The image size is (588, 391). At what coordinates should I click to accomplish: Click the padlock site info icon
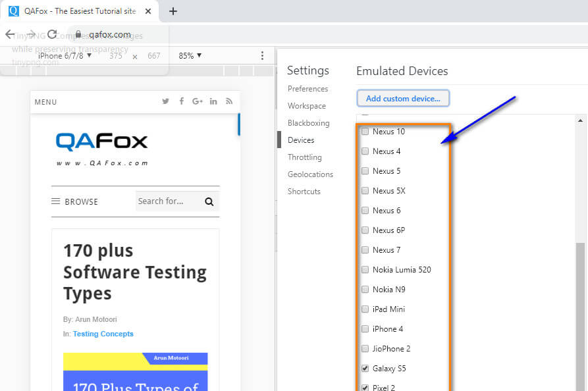coord(78,34)
